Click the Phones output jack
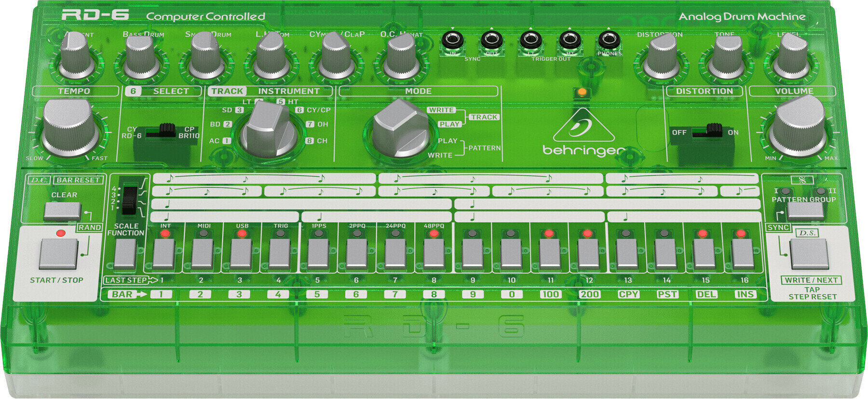 click(x=609, y=40)
